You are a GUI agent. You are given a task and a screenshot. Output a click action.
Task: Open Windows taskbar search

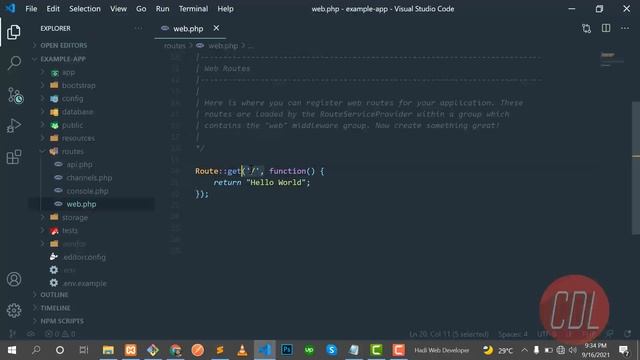pyautogui.click(x=36, y=350)
